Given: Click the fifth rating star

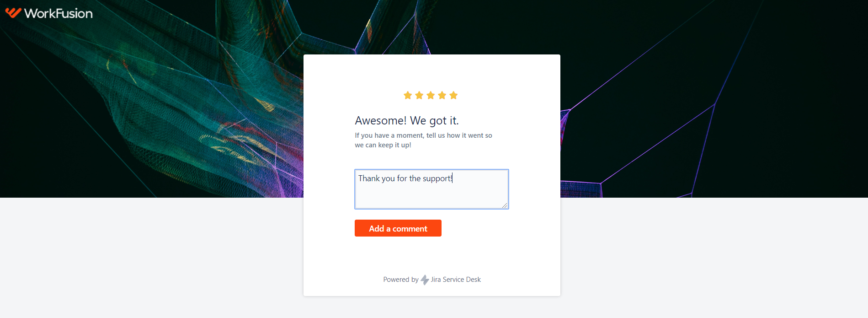Looking at the screenshot, I should point(453,95).
